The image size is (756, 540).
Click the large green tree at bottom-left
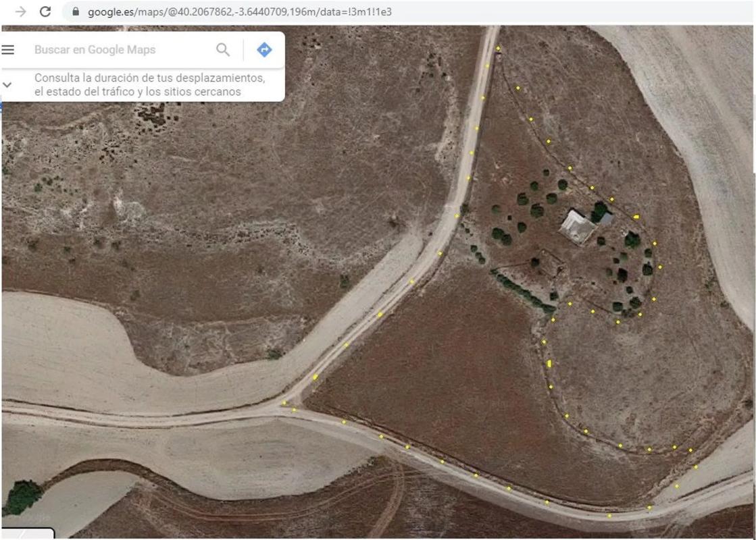[22, 497]
